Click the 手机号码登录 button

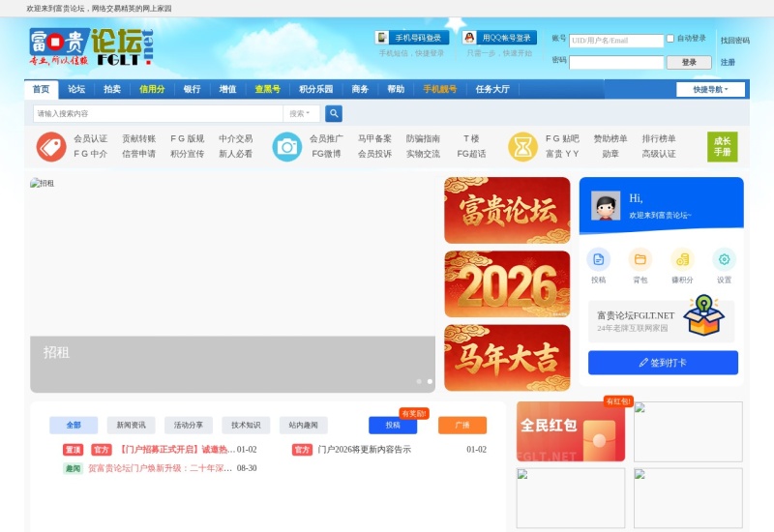(x=412, y=38)
